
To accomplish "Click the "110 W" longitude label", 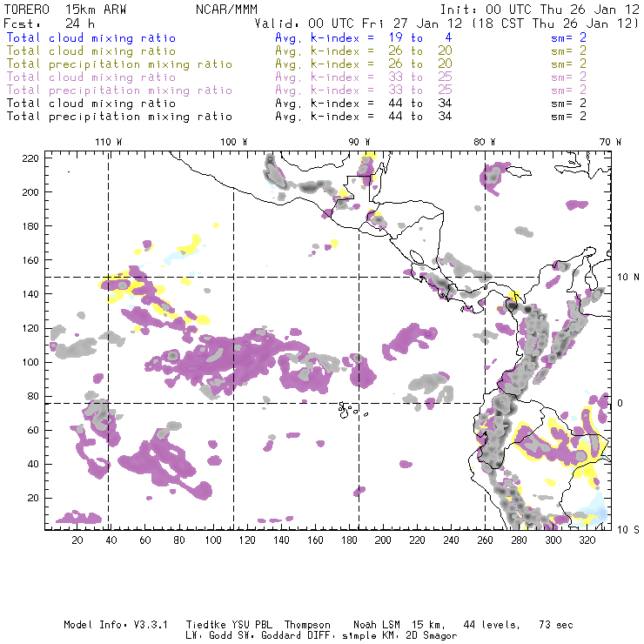I will coord(109,142).
